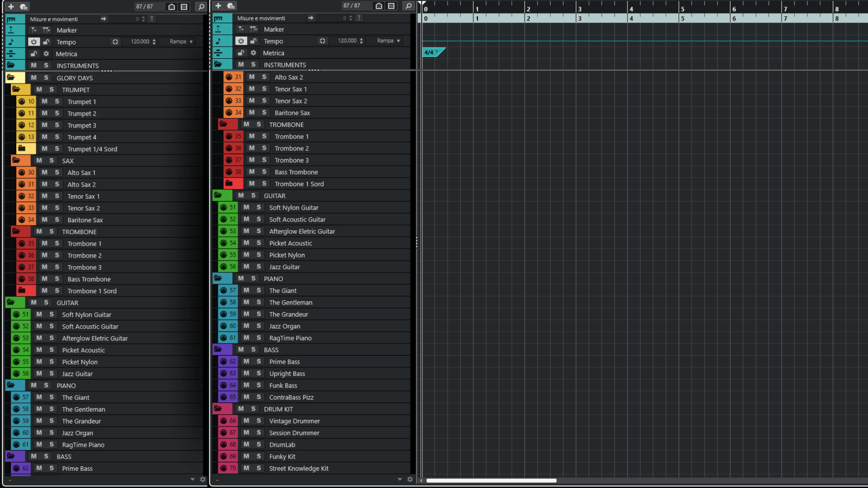Toggle Tempo track power button in right list
The width and height of the screenshot is (868, 488).
pos(241,41)
